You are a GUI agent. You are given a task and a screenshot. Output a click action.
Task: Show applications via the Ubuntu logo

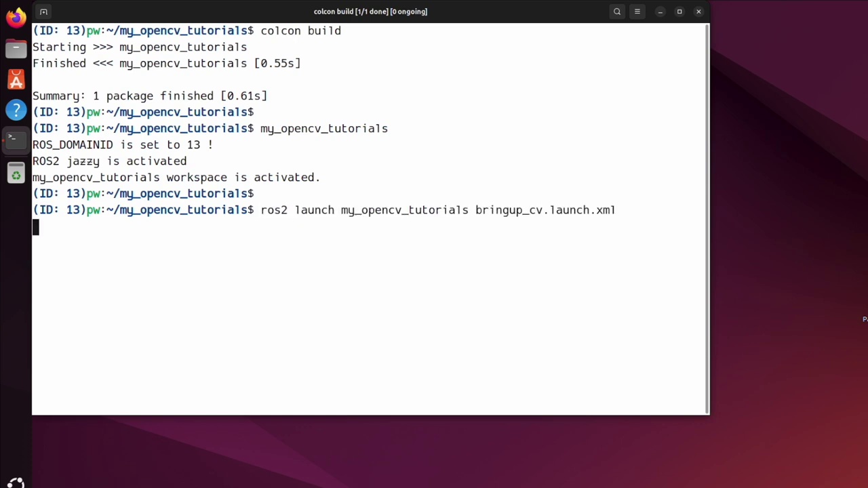[16, 483]
